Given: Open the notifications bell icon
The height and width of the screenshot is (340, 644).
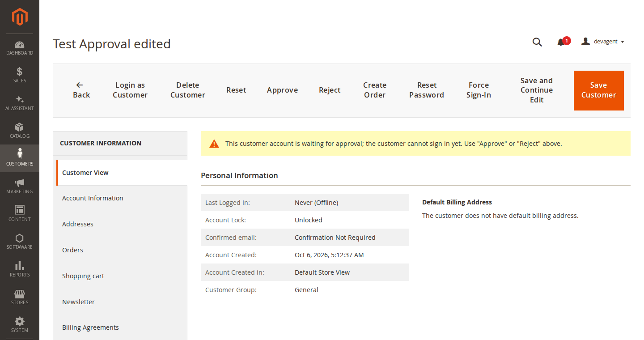Looking at the screenshot, I should point(561,42).
